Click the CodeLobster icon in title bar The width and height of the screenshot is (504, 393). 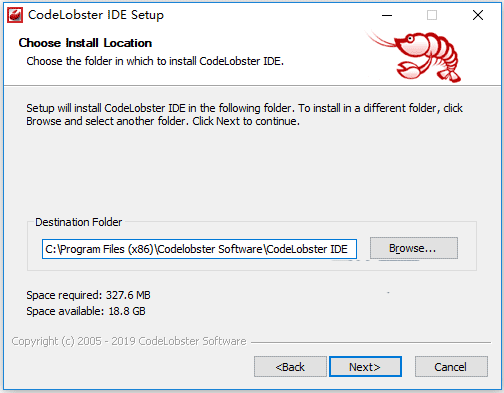click(15, 15)
